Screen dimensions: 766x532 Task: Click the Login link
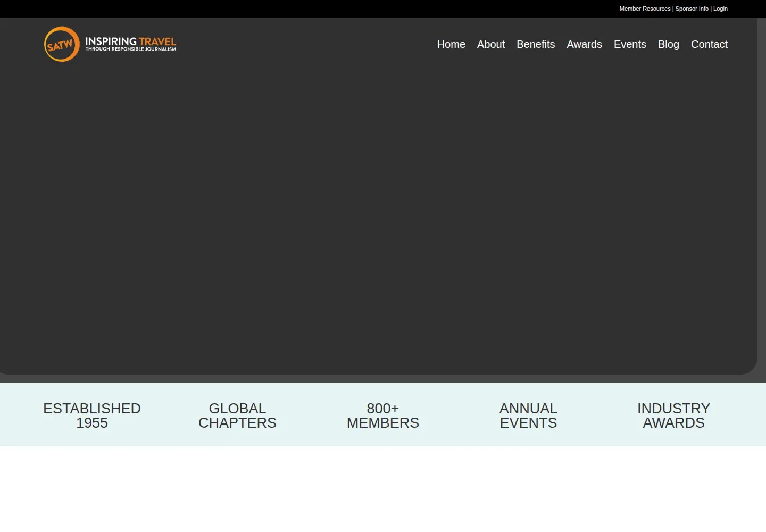pos(720,9)
